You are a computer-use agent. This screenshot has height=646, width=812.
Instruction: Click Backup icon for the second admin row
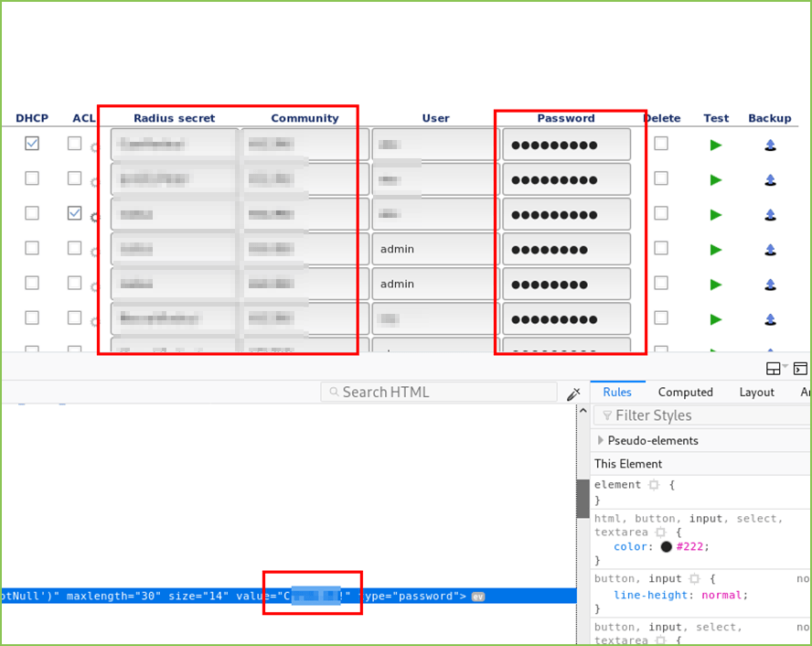click(770, 284)
